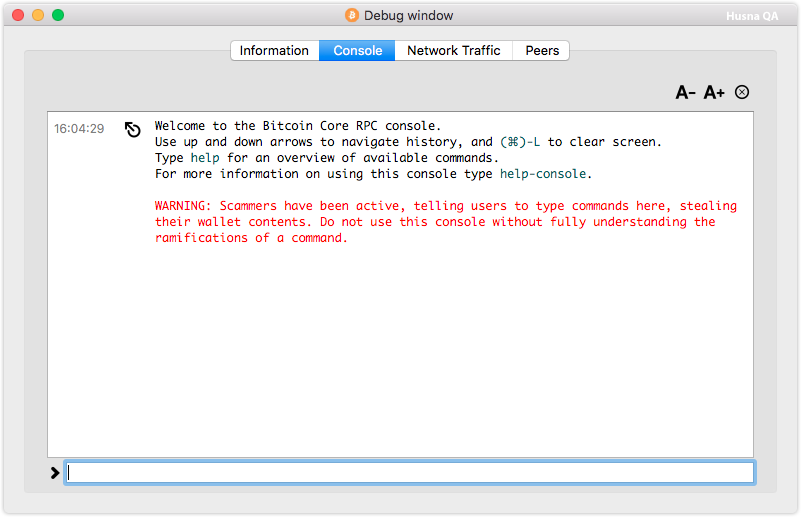Screen dimensions: 802x518
Task: Go to the Peers tab
Action: click(541, 51)
